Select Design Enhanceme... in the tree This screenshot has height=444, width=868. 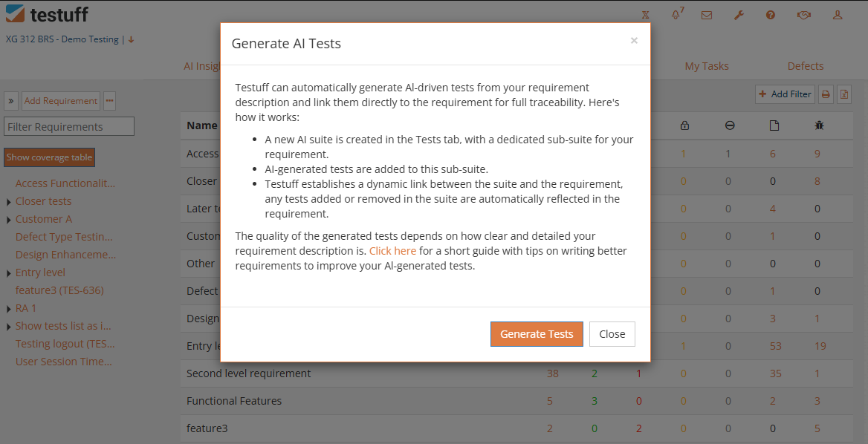pos(65,255)
